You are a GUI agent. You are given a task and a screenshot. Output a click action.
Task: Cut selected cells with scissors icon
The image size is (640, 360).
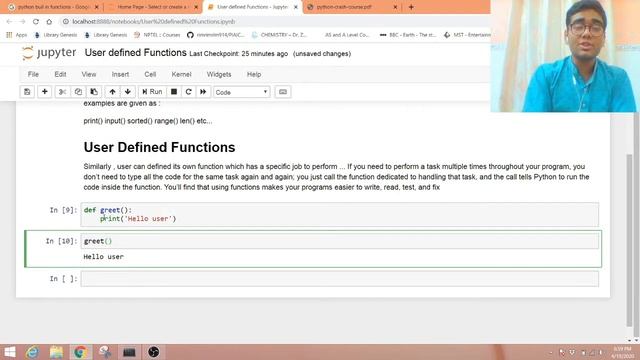pyautogui.click(x=62, y=92)
